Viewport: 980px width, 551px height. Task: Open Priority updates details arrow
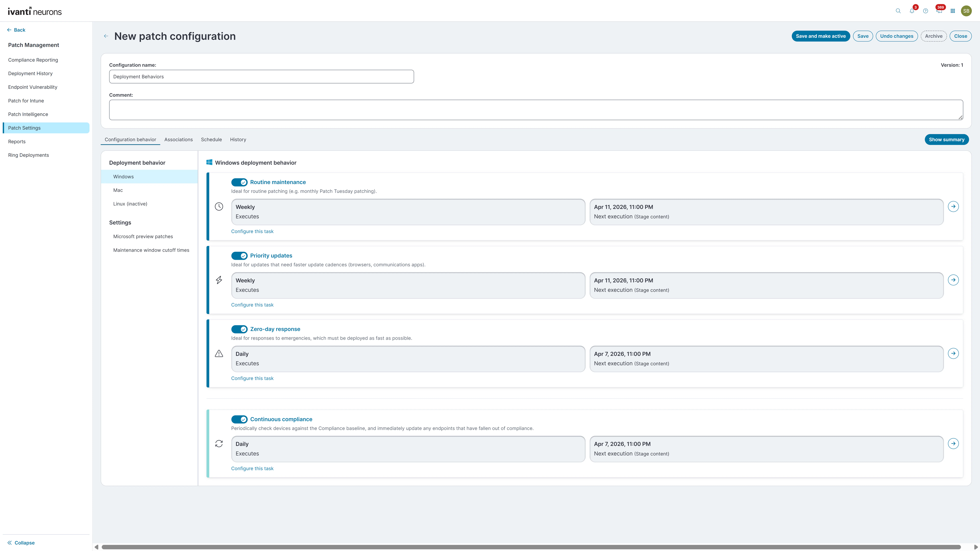pos(953,280)
